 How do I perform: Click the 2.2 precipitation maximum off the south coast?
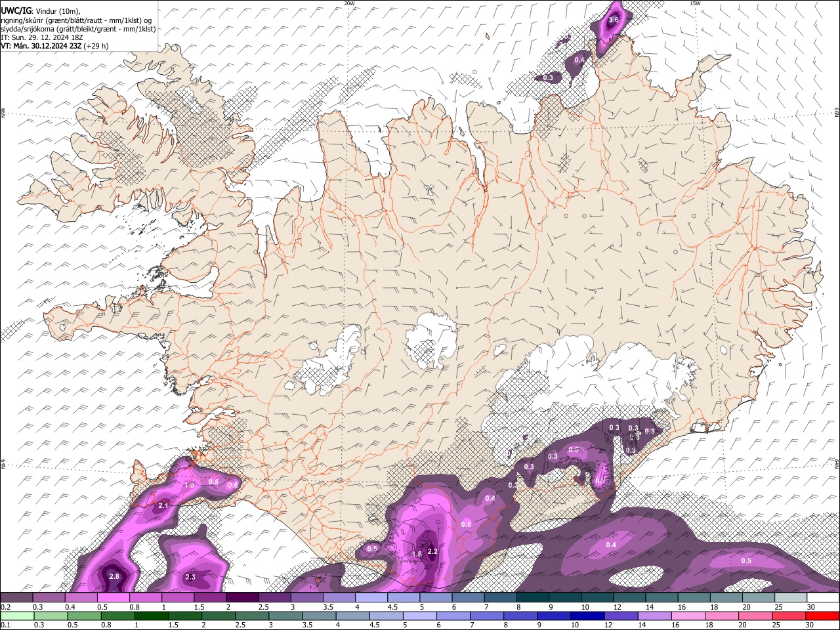click(432, 551)
